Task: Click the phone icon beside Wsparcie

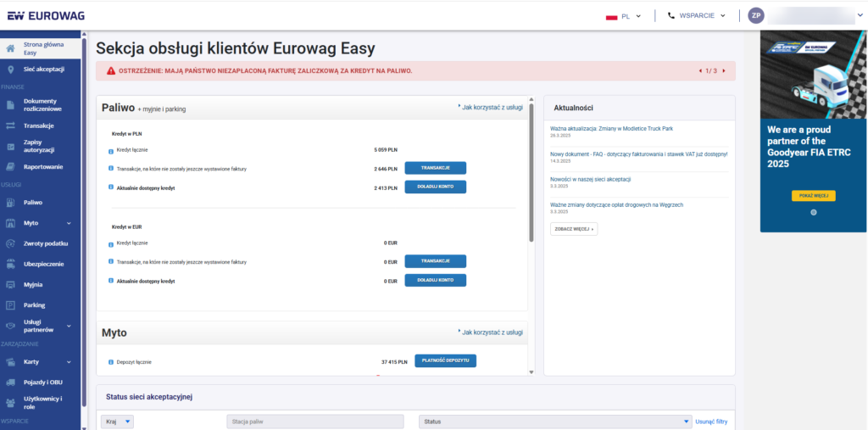Action: [671, 16]
